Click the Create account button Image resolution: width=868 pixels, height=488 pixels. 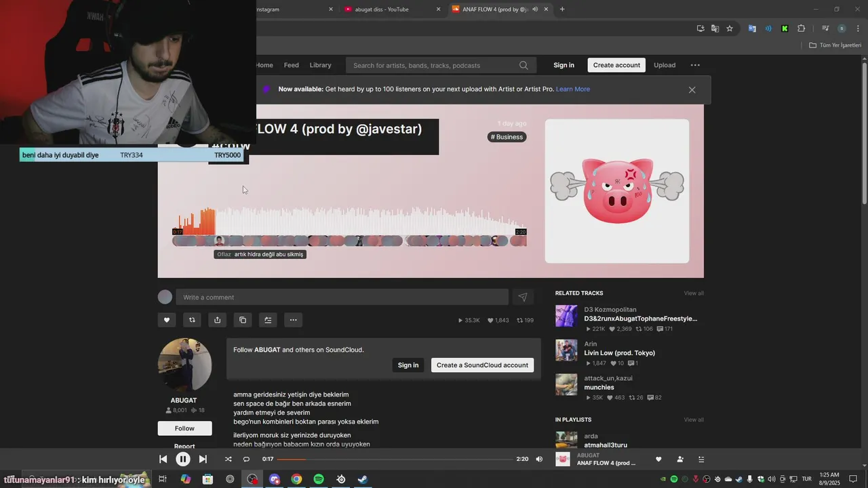(x=616, y=65)
